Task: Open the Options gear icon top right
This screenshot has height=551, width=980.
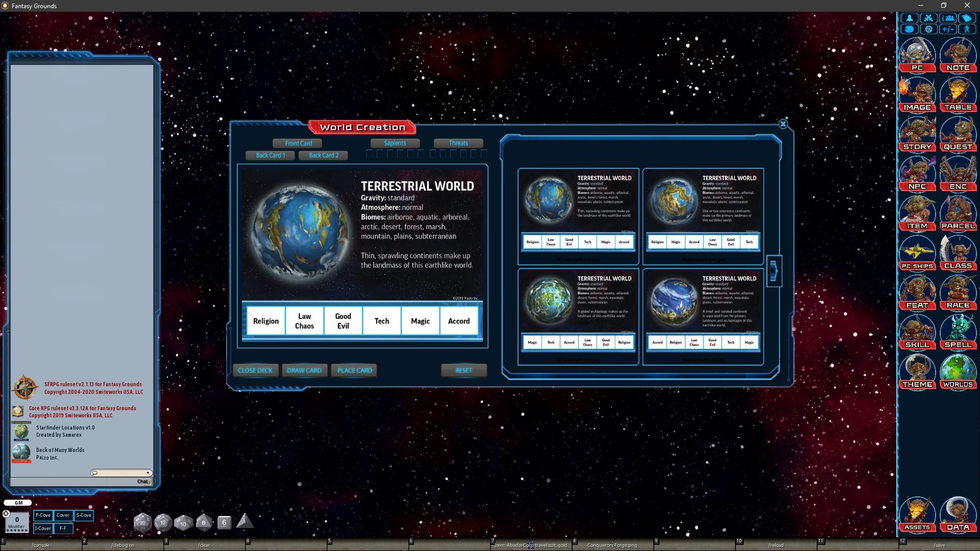Action: 929,29
